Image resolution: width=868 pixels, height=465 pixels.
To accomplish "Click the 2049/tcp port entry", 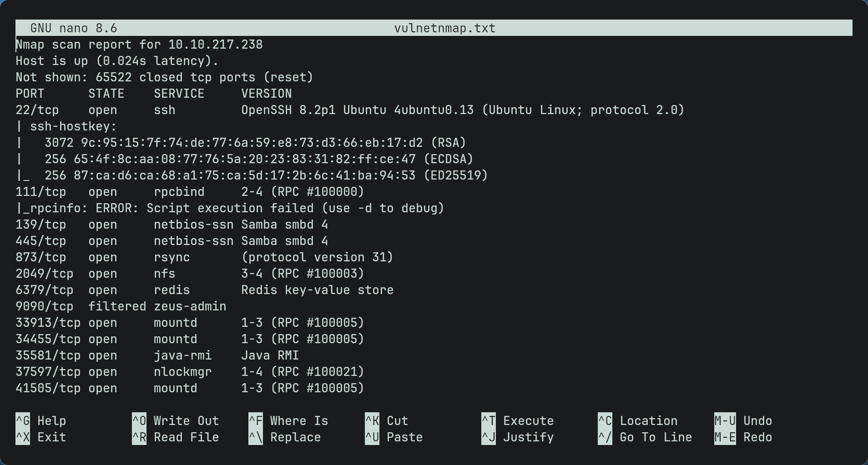I will [x=45, y=274].
